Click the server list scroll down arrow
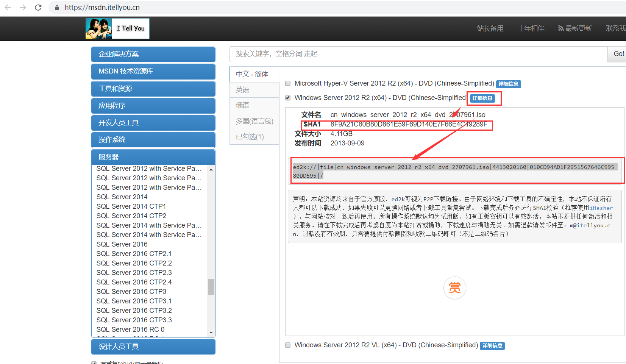Screen dimensions: 626x364 [211, 333]
